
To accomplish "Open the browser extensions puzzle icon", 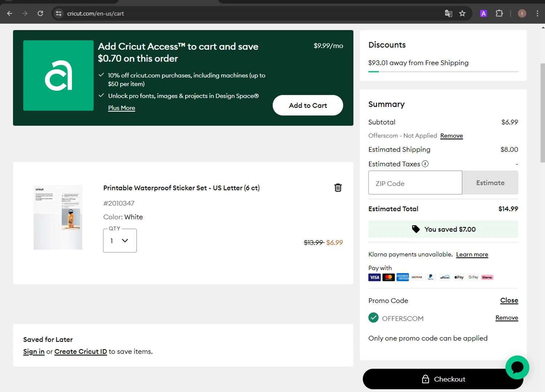I will click(499, 13).
